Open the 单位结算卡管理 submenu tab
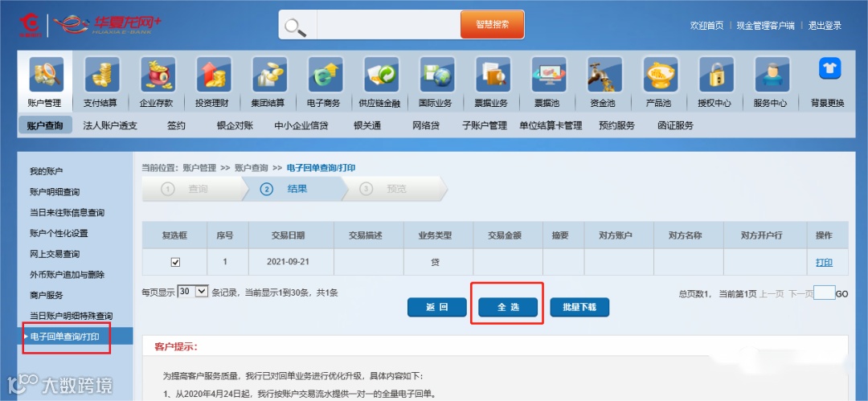The image size is (868, 401). pyautogui.click(x=551, y=125)
